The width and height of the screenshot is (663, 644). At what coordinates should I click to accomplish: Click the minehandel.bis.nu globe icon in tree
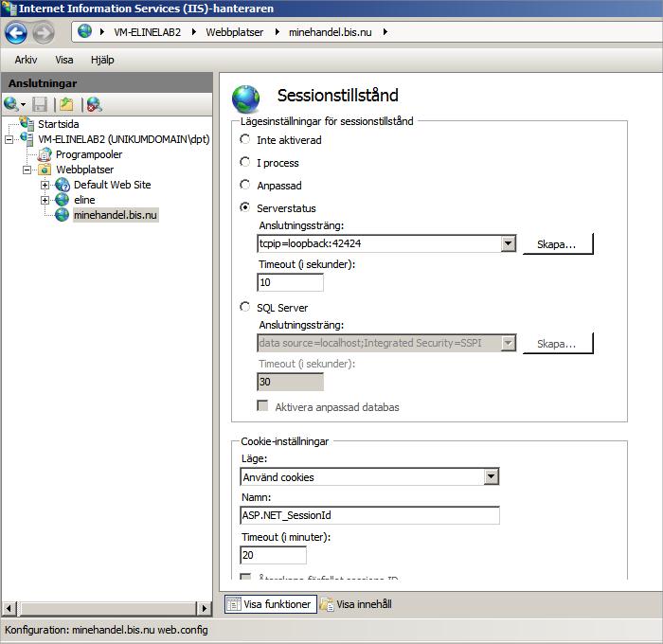coord(63,215)
